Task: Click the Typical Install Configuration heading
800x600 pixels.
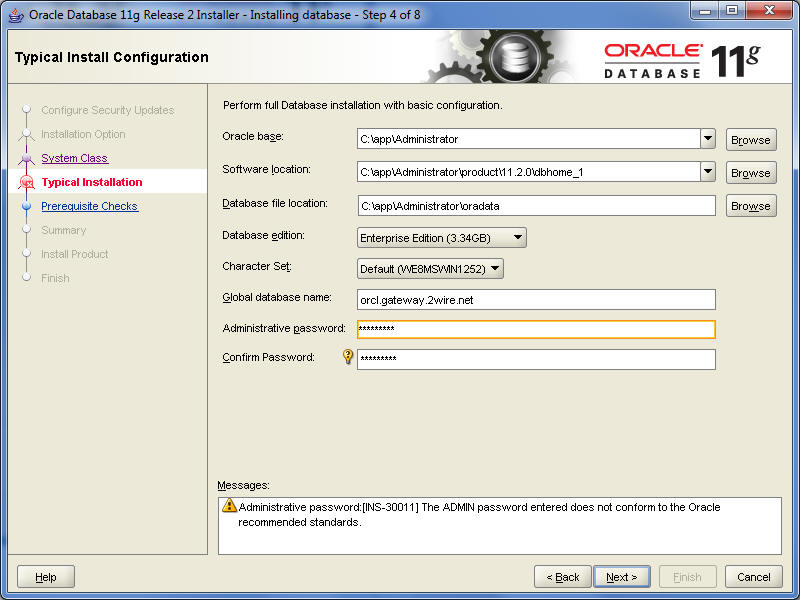Action: (112, 57)
